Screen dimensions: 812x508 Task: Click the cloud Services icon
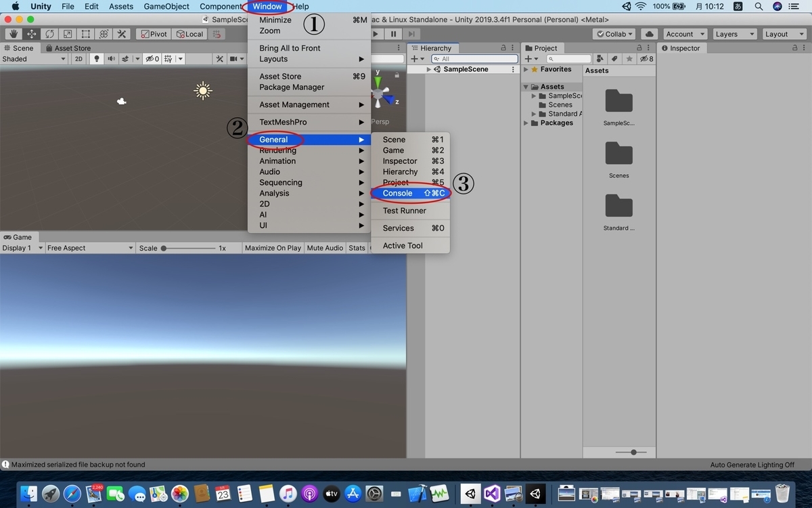pos(650,34)
